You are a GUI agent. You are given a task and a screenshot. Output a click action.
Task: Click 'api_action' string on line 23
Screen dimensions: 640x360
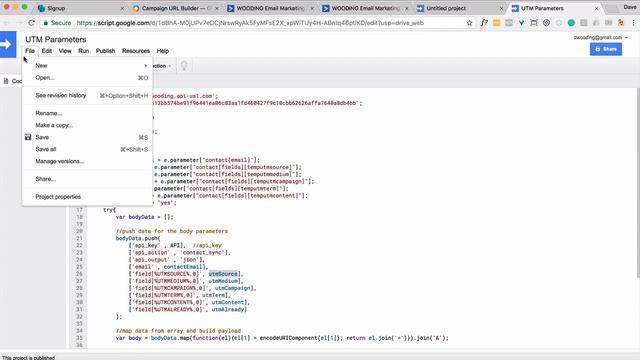pos(151,253)
